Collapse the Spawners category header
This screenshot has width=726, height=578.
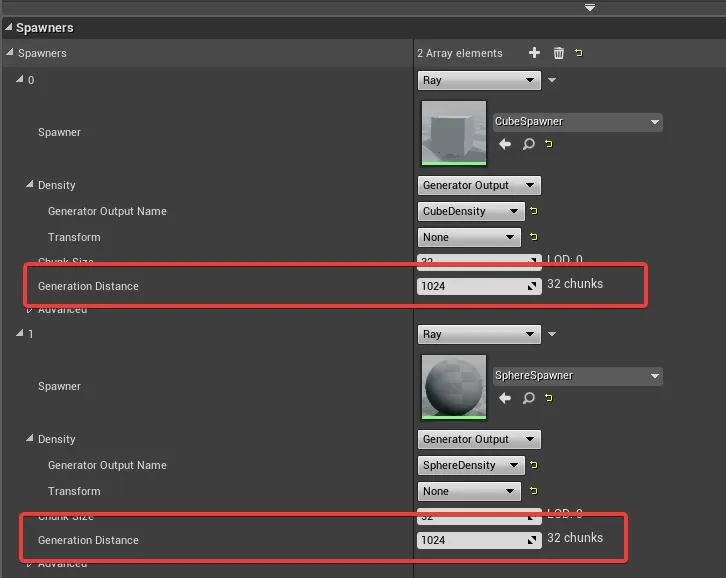tap(9, 28)
